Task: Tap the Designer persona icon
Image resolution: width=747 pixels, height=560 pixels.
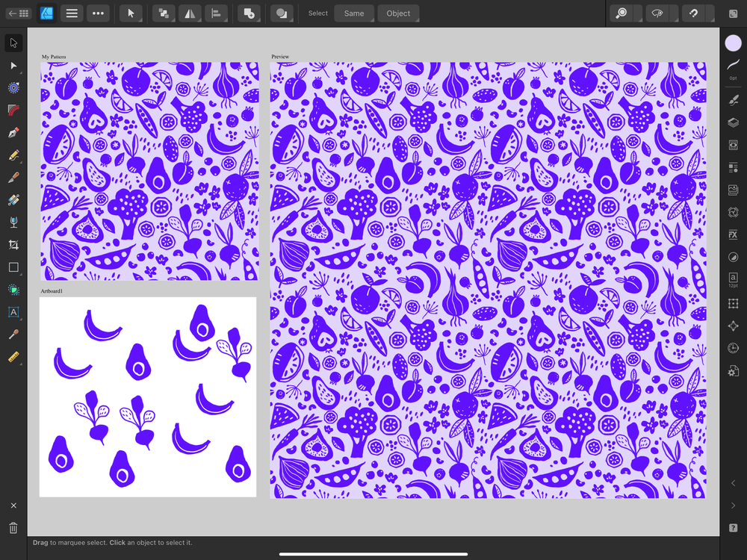Action: tap(46, 13)
